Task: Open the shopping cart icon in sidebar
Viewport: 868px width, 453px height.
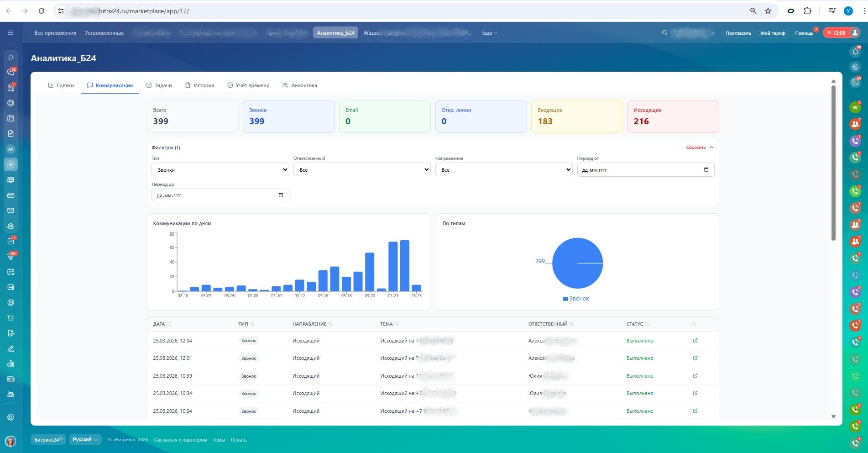Action: 11,318
